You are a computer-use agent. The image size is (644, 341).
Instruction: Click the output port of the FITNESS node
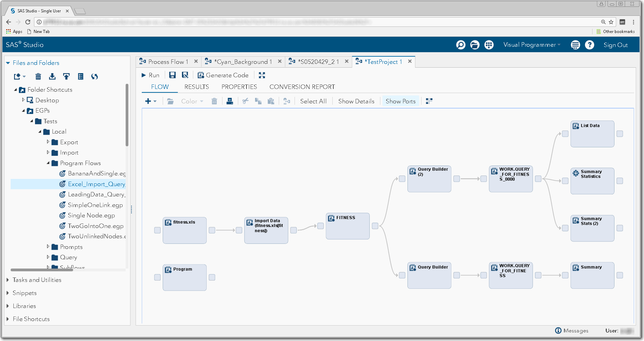pos(375,226)
